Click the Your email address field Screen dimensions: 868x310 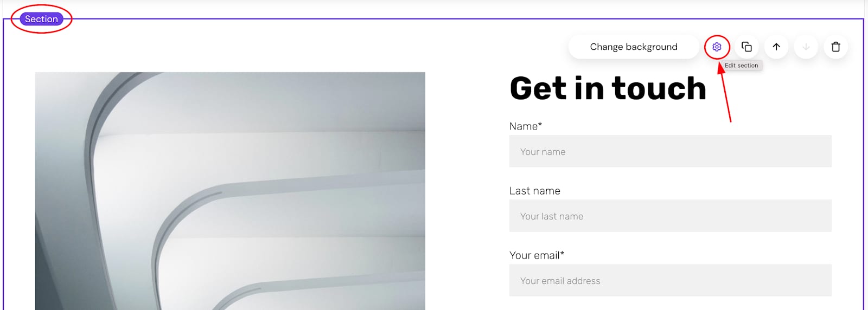(x=670, y=280)
